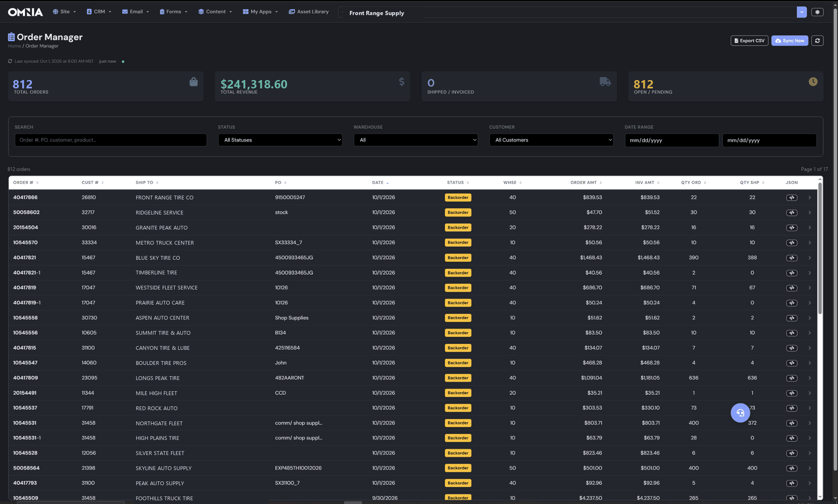Open Asset Library

coord(309,12)
